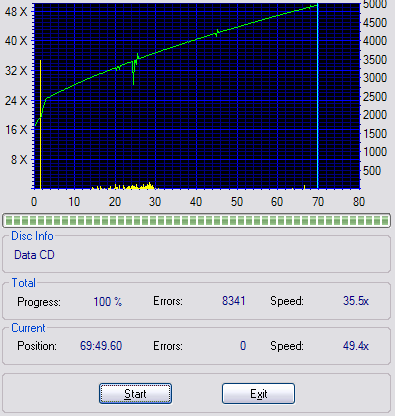This screenshot has height=416, width=395.
Task: Click the 5000 right axis label
Action: pyautogui.click(x=375, y=4)
